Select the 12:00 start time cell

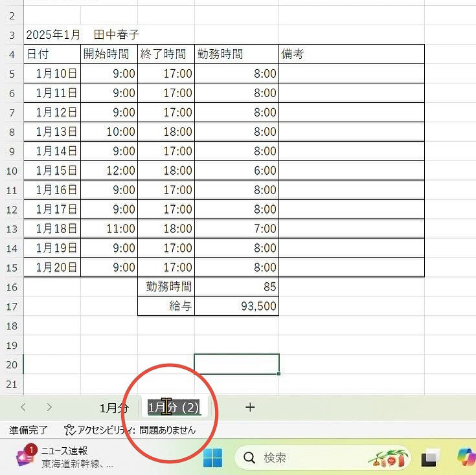click(x=109, y=171)
